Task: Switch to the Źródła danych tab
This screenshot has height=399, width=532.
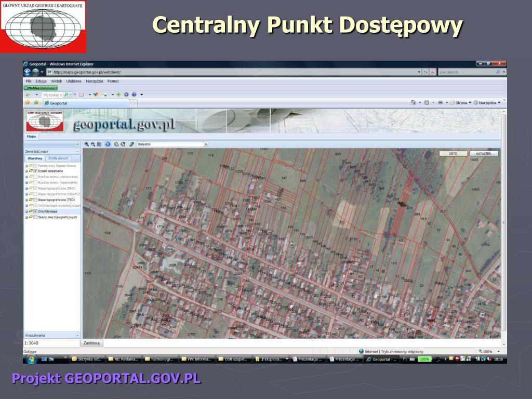Action: tap(58, 158)
